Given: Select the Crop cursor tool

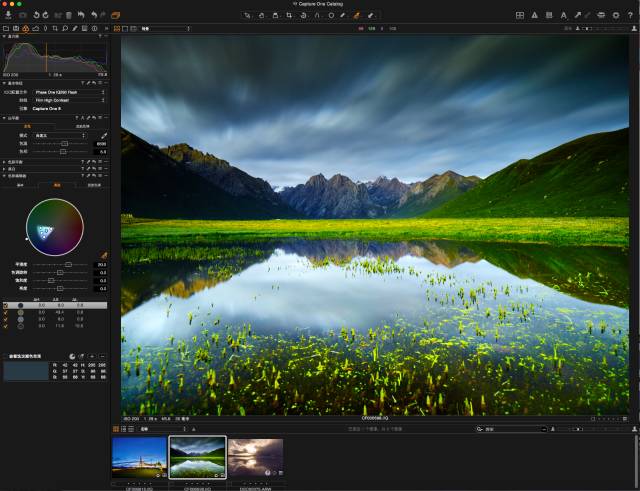Looking at the screenshot, I should 289,15.
